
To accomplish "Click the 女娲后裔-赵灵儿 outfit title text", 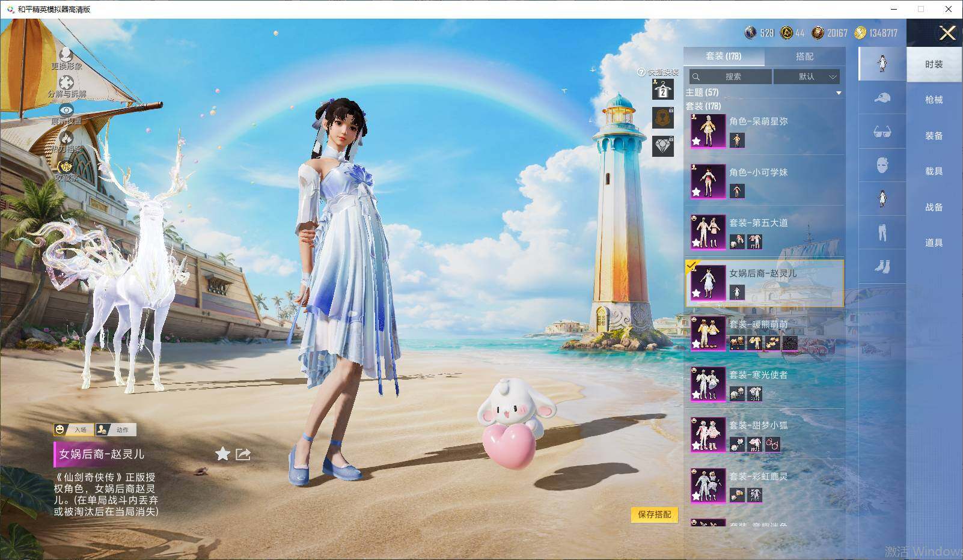I will 102,454.
